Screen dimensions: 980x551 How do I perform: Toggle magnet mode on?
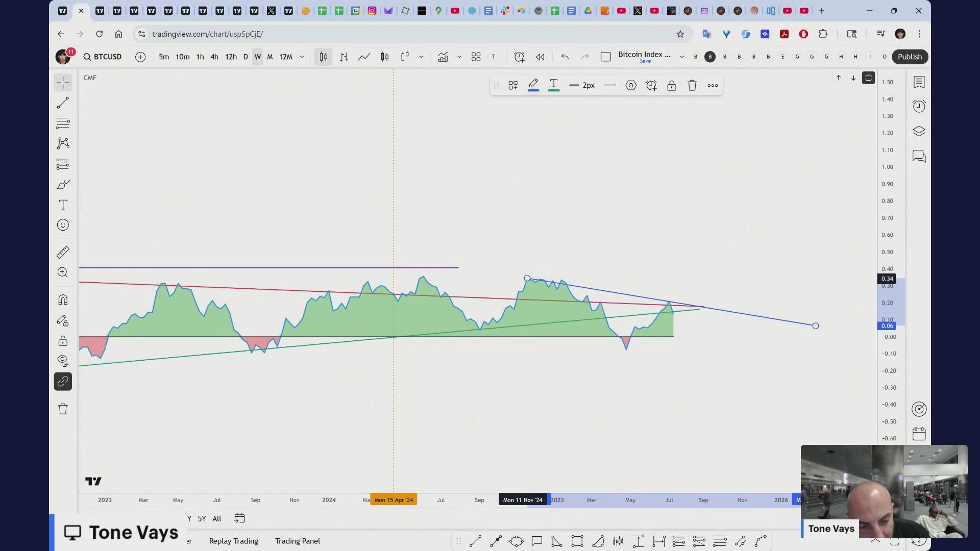pos(63,300)
